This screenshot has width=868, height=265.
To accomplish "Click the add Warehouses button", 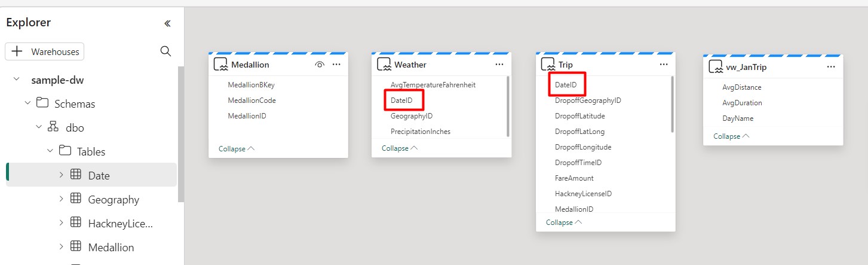I will pyautogui.click(x=45, y=51).
